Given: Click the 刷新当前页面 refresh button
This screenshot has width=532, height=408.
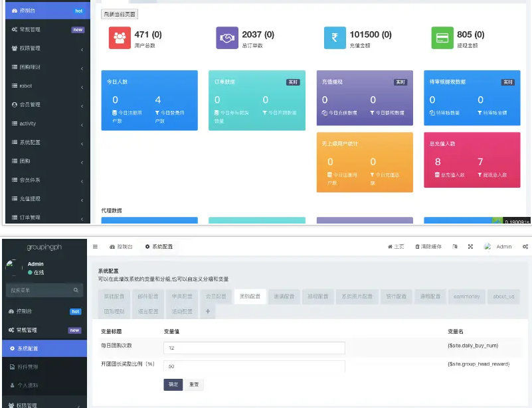Looking at the screenshot, I should pyautogui.click(x=120, y=14).
